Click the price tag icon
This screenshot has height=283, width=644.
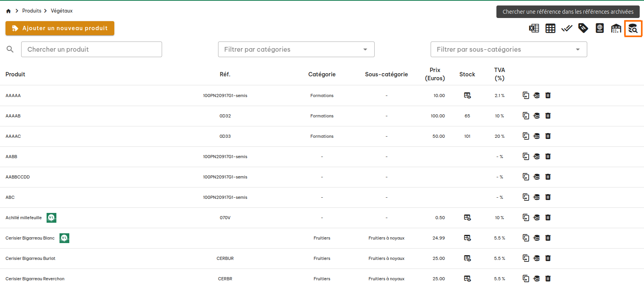[x=583, y=28]
